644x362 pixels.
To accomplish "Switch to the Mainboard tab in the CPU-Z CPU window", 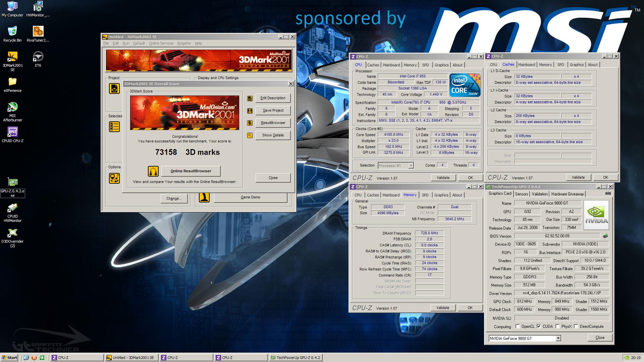I will tap(391, 65).
